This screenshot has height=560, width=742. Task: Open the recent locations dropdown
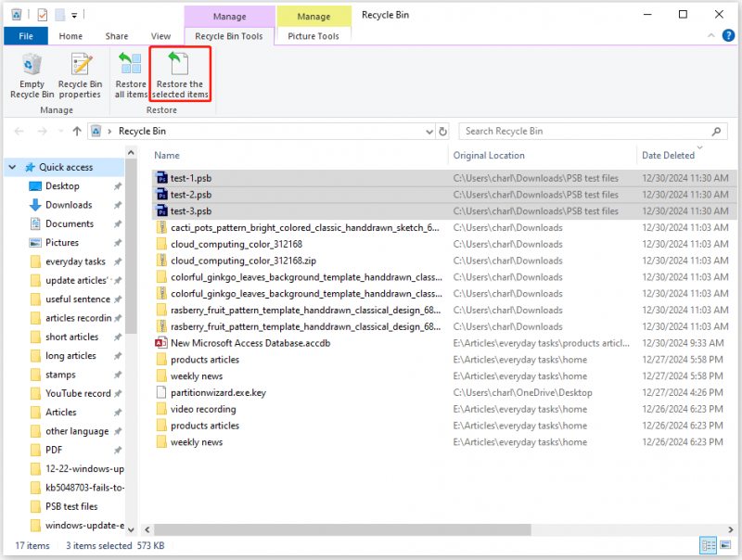pyautogui.click(x=60, y=131)
